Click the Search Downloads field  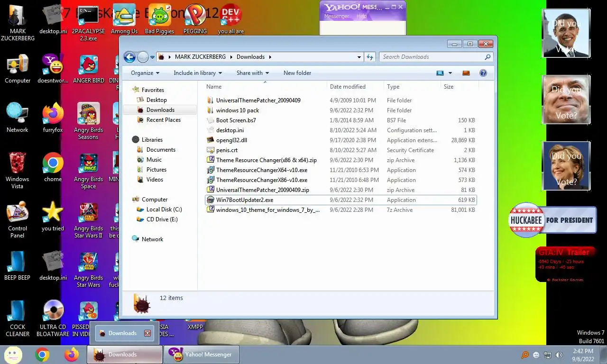(x=436, y=57)
